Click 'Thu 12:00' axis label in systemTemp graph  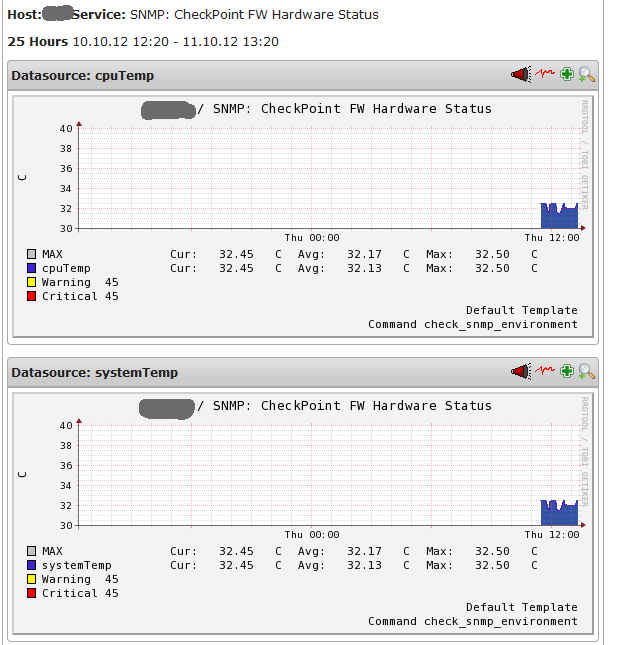click(552, 535)
